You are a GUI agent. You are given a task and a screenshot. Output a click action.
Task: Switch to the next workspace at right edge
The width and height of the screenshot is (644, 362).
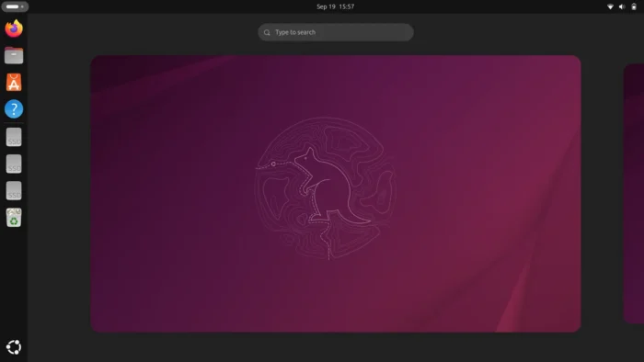click(634, 194)
